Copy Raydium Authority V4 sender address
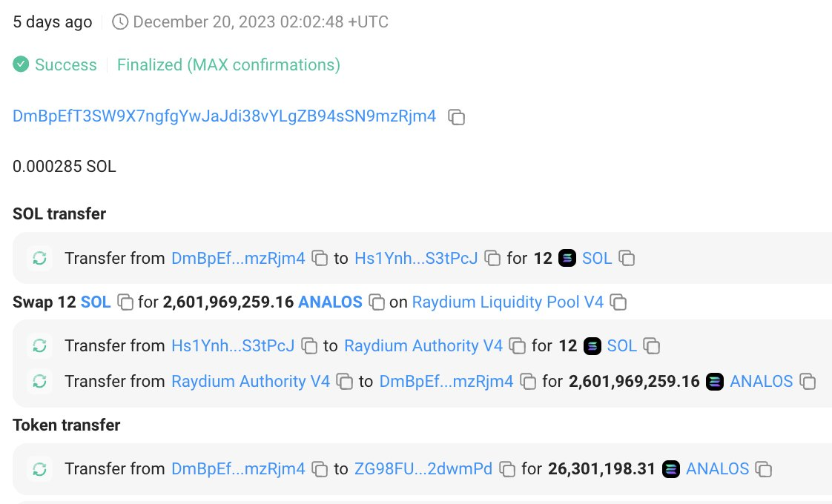 [344, 382]
